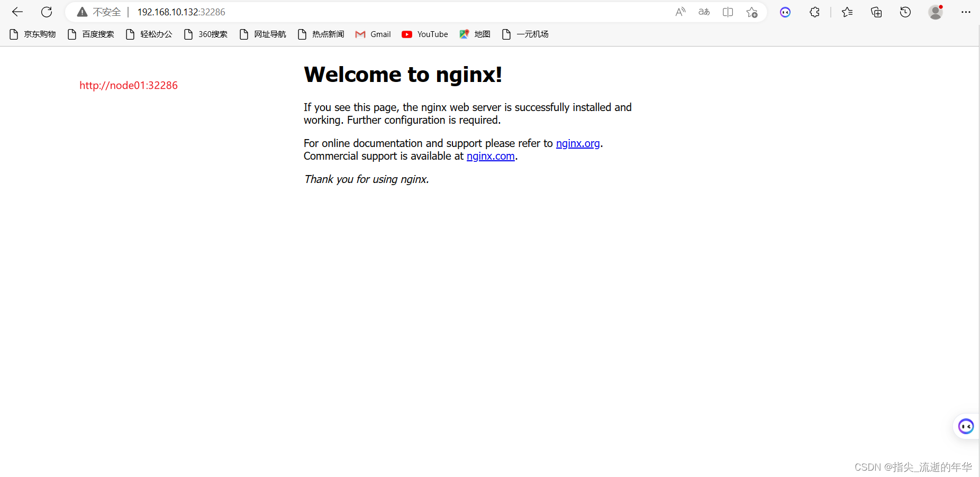Open the 网址导航 bookmark

(x=263, y=34)
